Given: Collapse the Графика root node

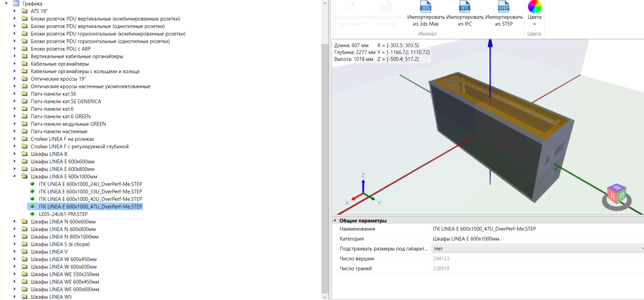Looking at the screenshot, I should [6, 4].
